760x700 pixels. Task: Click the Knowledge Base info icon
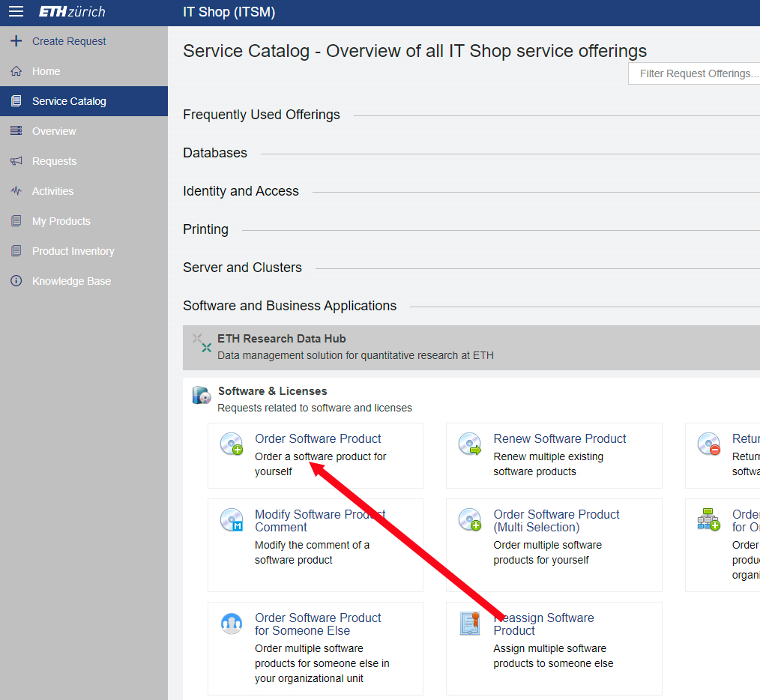tap(16, 281)
